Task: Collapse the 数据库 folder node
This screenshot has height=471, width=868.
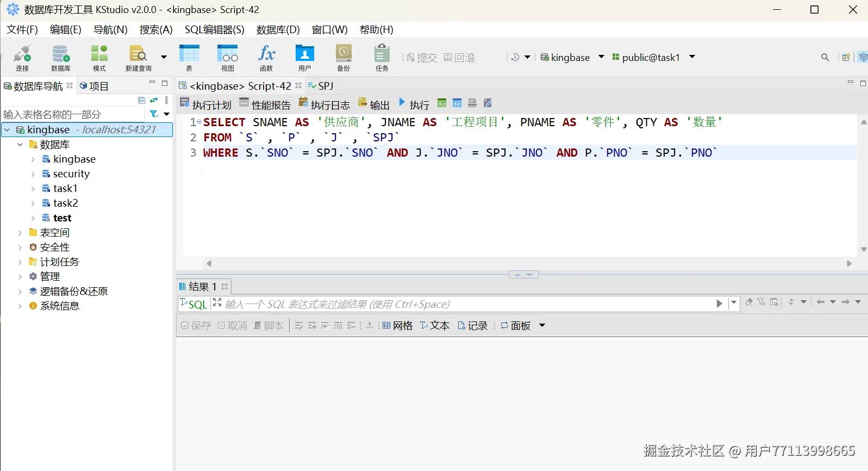Action: click(20, 145)
